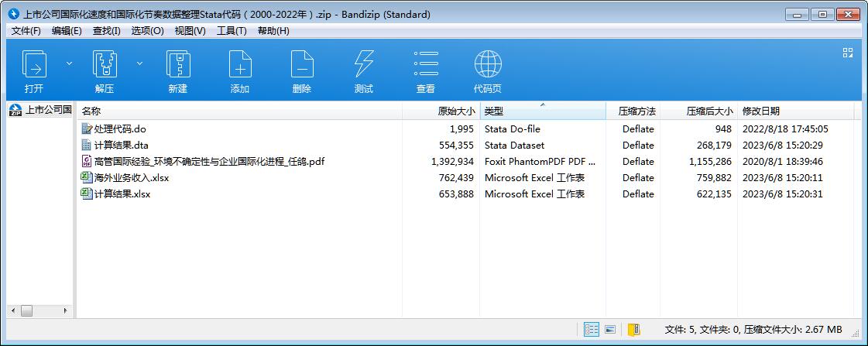868x346 pixels.
Task: Click the ZIP icon in the tree panel
Action: [16, 110]
